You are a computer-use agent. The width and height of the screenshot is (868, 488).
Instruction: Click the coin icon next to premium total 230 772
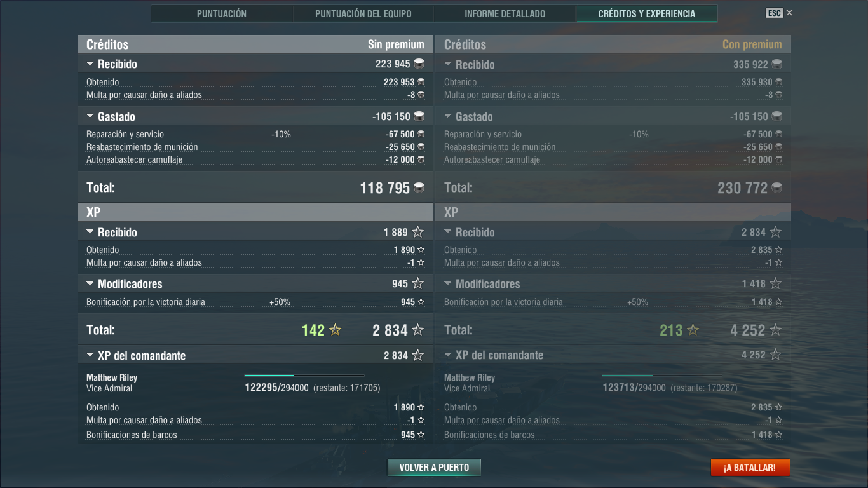click(x=776, y=187)
